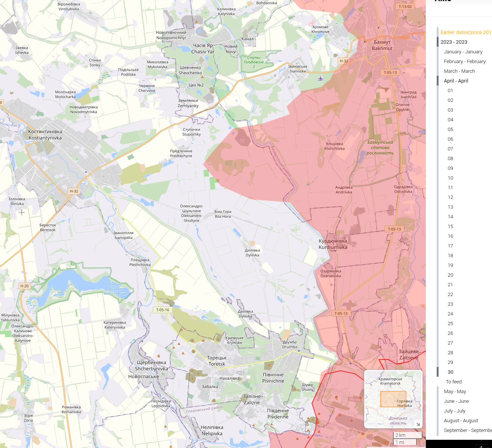Viewport: 492px width, 448px height.
Task: Click the airport icon near Ivanivske
Action: 321,78
